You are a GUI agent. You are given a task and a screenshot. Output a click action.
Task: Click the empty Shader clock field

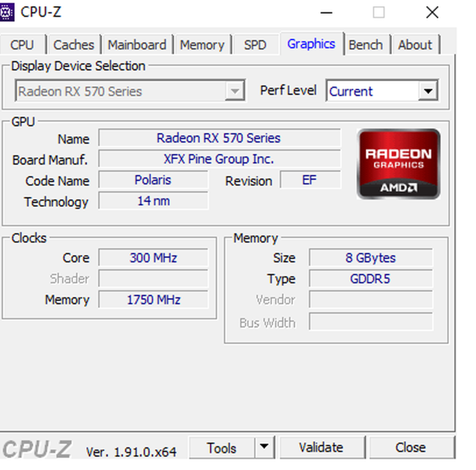(153, 279)
